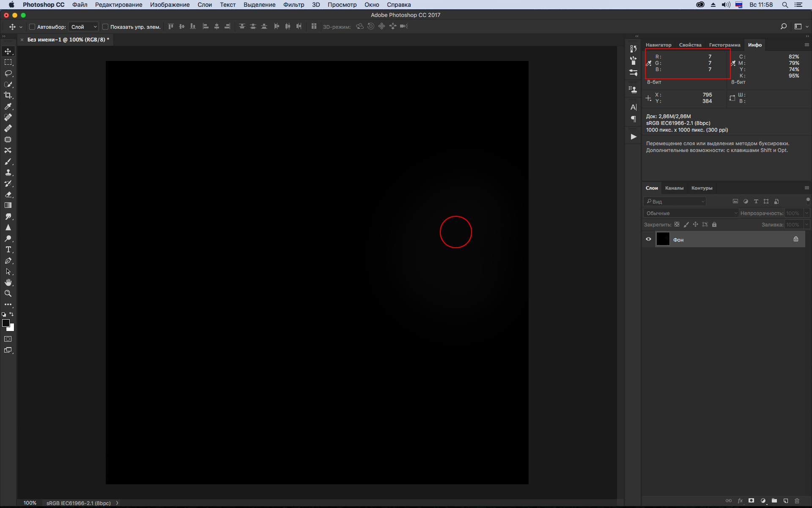Select the Eraser tool

(8, 194)
